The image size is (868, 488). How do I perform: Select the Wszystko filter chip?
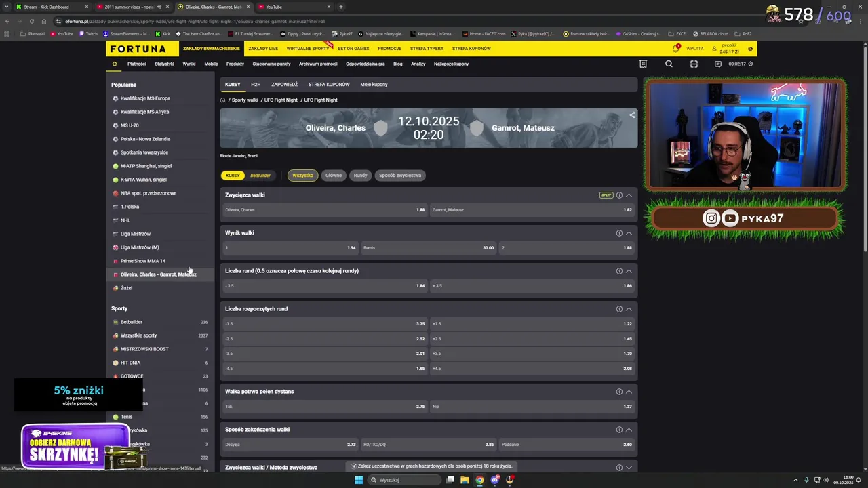[x=302, y=175]
